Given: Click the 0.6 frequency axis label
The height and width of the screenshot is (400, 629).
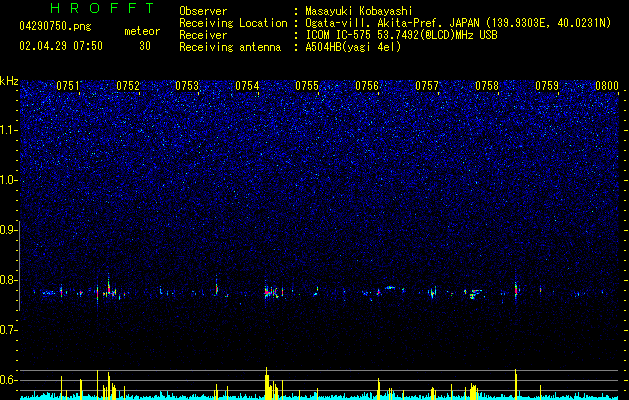Looking at the screenshot, I should (9, 380).
